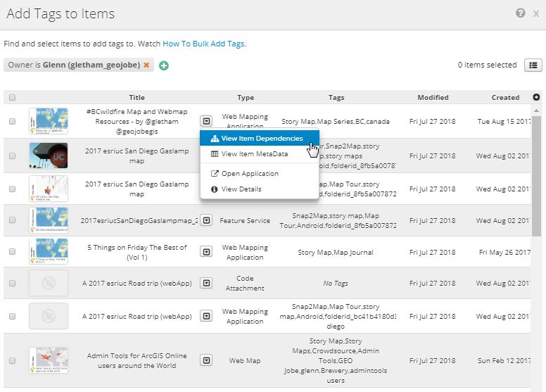Select the Code Attachment row checkbox
Image resolution: width=546 pixels, height=392 pixels.
(12, 283)
